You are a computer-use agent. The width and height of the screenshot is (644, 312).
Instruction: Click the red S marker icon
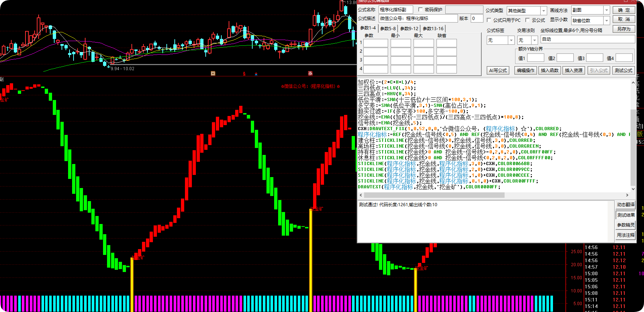point(244,74)
